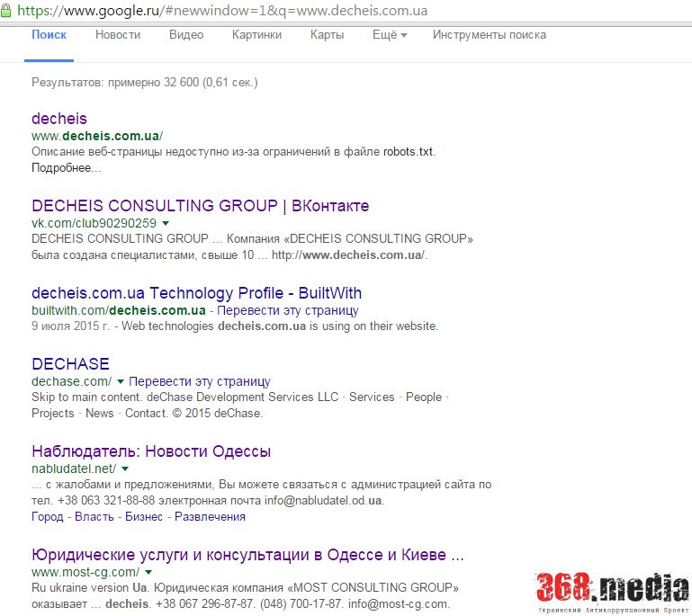Expand the Ещё dropdown menu
The height and width of the screenshot is (616, 692).
click(390, 35)
